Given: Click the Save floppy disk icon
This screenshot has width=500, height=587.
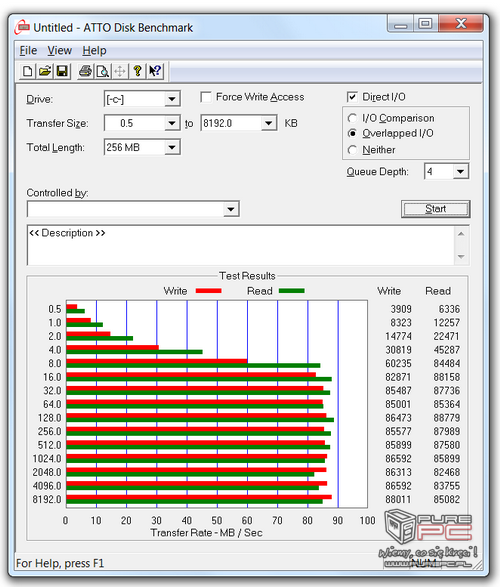Looking at the screenshot, I should (x=62, y=71).
